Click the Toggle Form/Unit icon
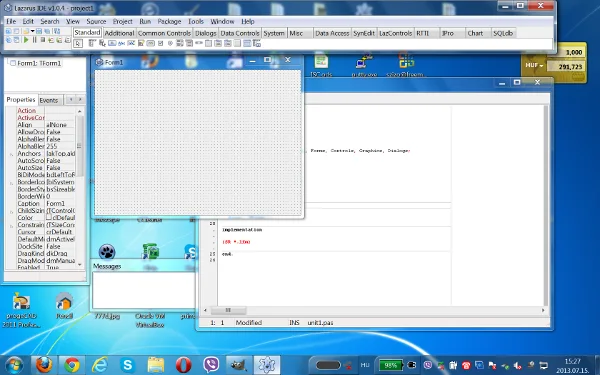 [57, 31]
